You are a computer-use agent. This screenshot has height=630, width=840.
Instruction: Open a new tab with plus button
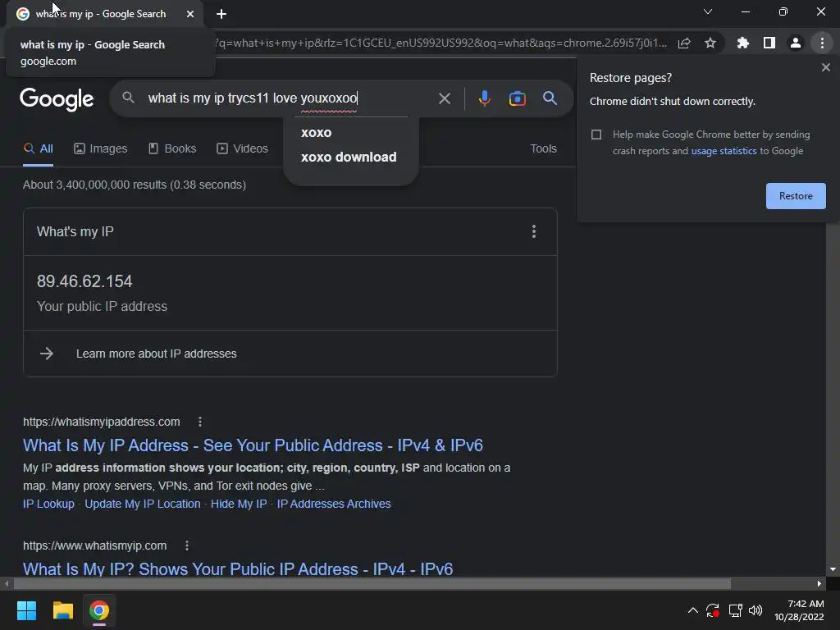click(x=221, y=14)
